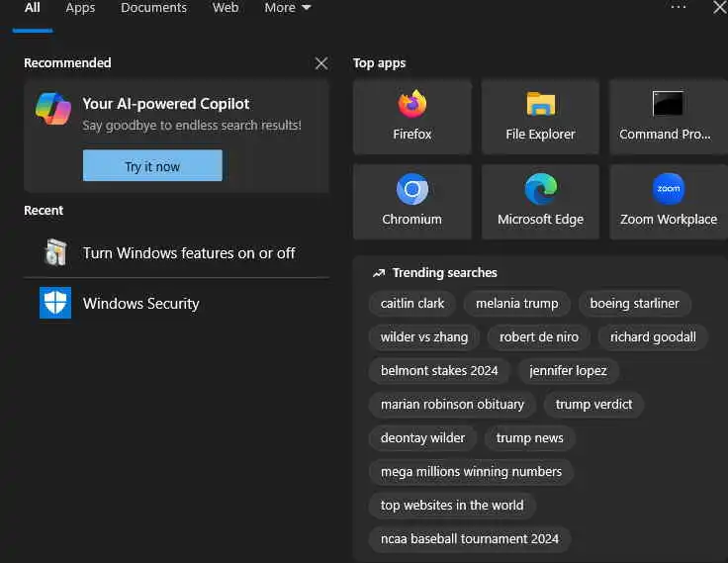Expand the More filter dropdown

coord(287,8)
